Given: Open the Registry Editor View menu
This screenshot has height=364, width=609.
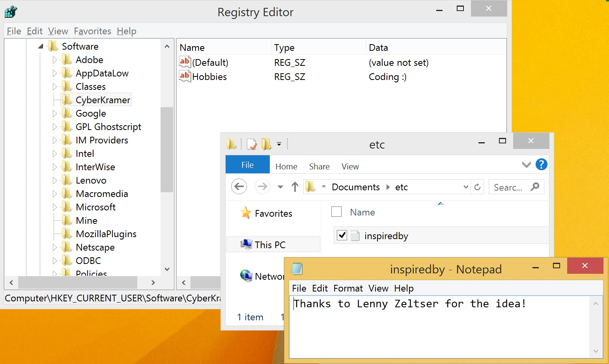Looking at the screenshot, I should 58,31.
